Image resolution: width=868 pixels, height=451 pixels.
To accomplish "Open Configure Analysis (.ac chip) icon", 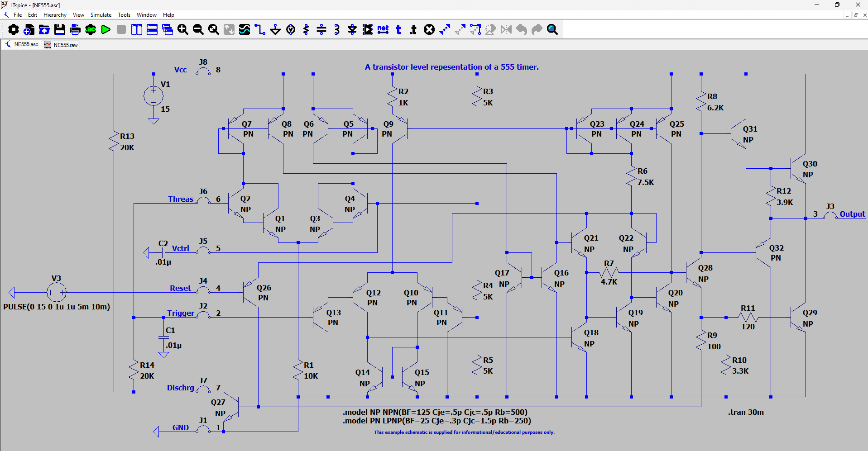I will 91,30.
